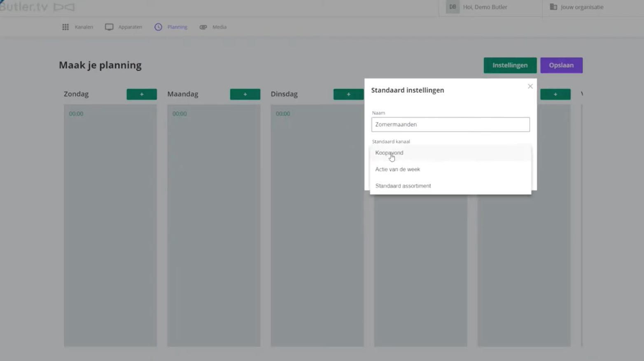
Task: Click the Apparaten monitor icon
Action: (109, 27)
